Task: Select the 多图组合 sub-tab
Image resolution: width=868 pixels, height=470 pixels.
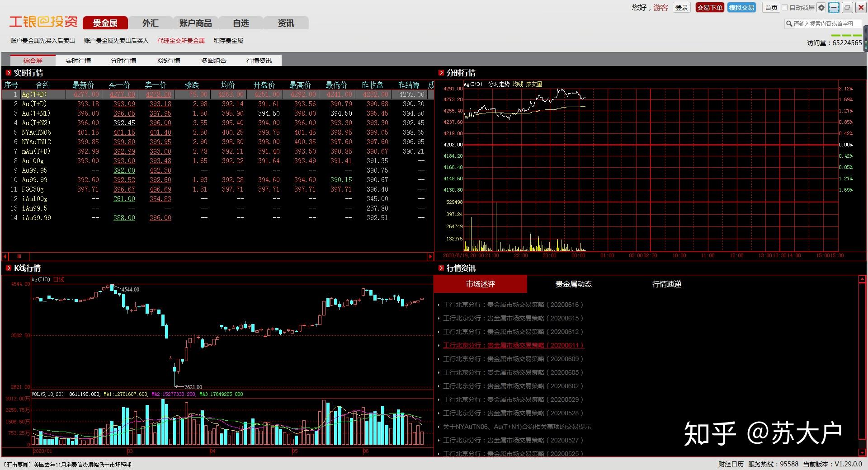Action: (x=214, y=61)
